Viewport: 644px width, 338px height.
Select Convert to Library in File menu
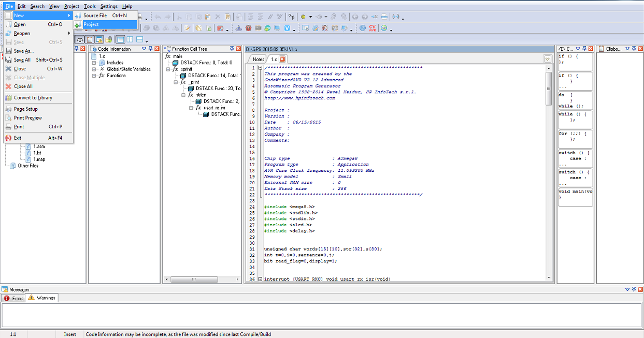(x=33, y=98)
